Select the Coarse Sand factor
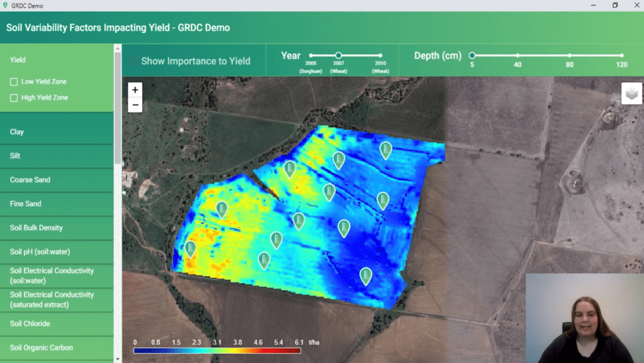 [56, 180]
